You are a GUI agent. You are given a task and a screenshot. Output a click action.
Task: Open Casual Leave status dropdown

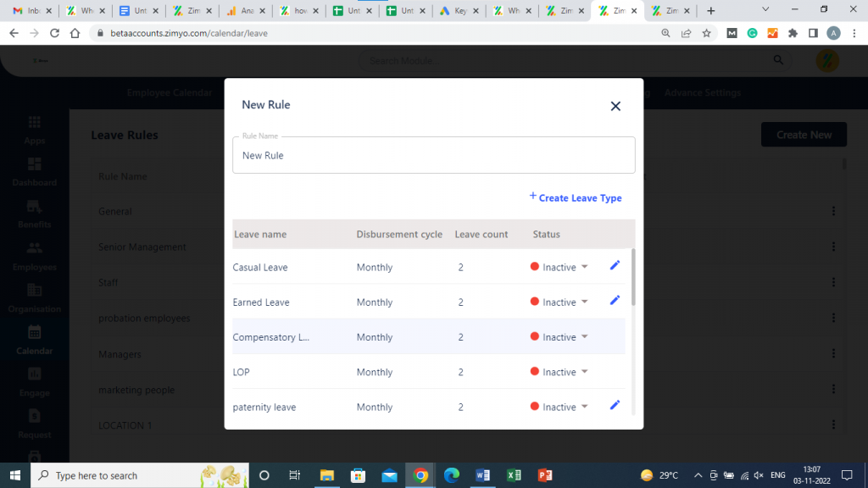click(559, 267)
